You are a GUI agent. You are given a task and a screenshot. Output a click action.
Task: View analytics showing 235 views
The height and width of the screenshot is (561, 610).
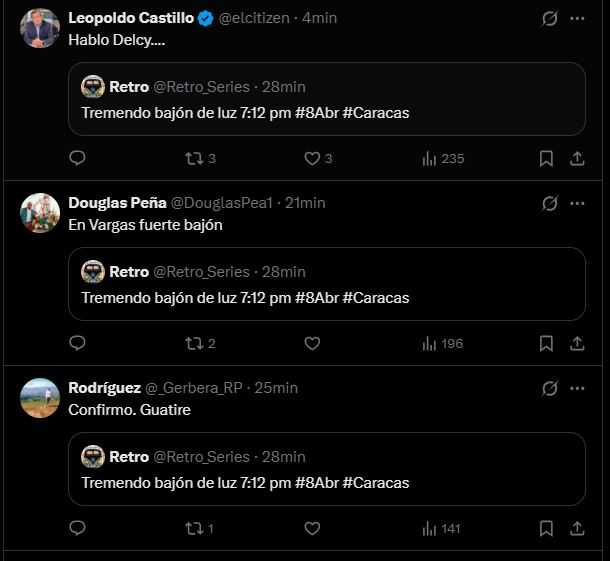[443, 158]
